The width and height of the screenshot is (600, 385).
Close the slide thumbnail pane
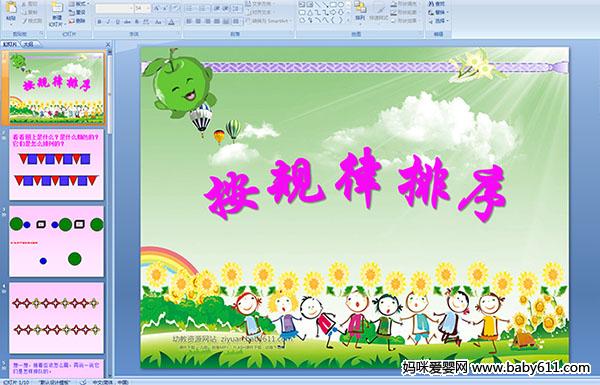pyautogui.click(x=108, y=44)
